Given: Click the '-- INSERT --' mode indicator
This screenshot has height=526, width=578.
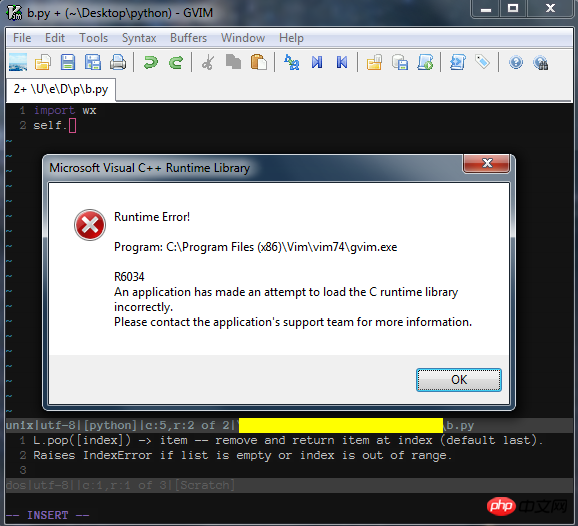Looking at the screenshot, I should (47, 515).
